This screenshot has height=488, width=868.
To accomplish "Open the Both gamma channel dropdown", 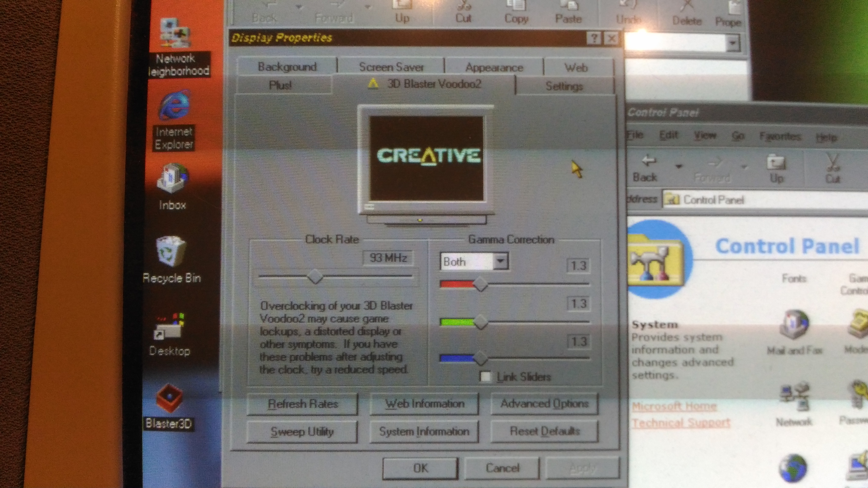I will point(501,261).
